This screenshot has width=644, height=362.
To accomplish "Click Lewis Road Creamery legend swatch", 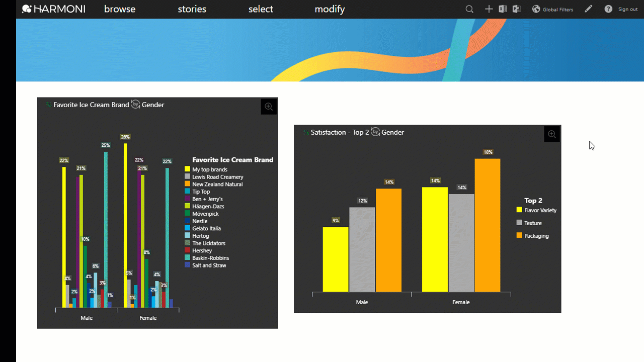I will coord(187,176).
